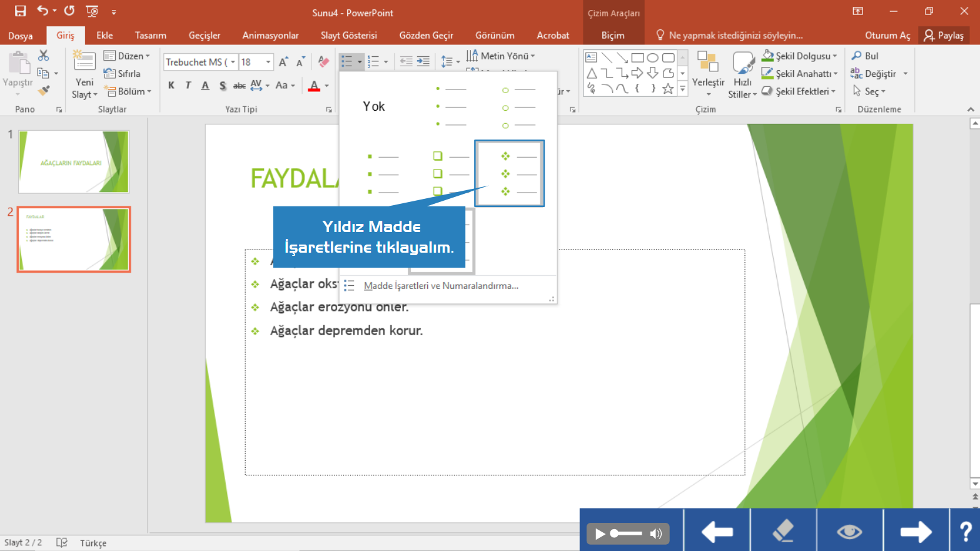
Task: Paste clipboard contents with Yapıştır
Action: pos(18,74)
